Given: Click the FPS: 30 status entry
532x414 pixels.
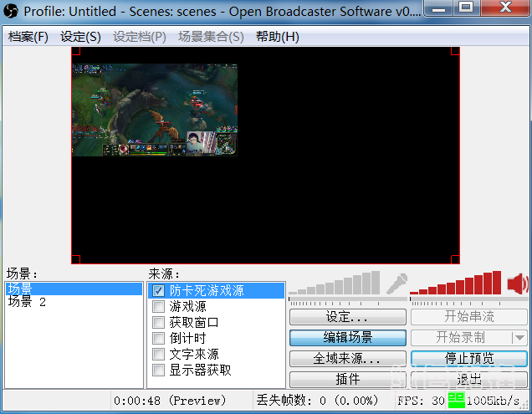Looking at the screenshot, I should pos(421,401).
